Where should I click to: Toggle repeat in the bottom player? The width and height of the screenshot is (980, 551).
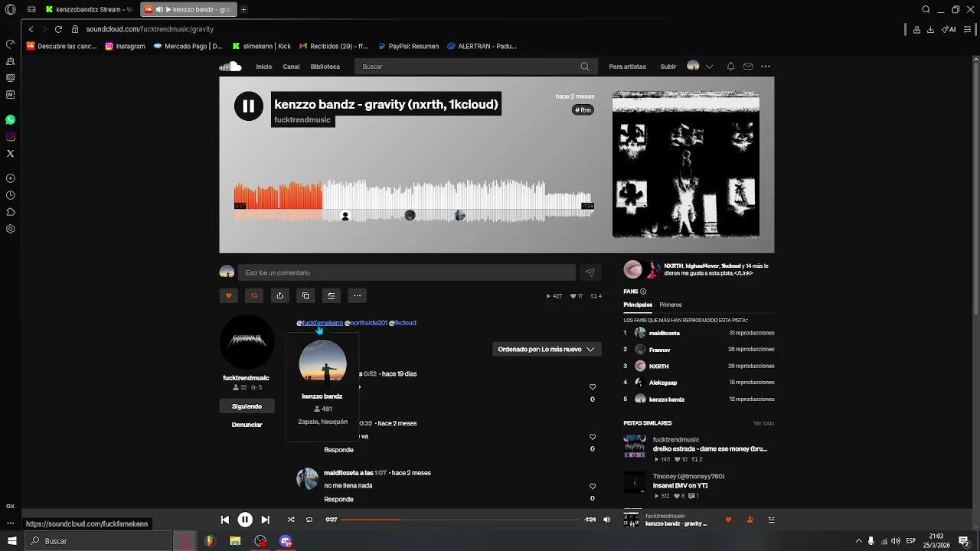309,520
